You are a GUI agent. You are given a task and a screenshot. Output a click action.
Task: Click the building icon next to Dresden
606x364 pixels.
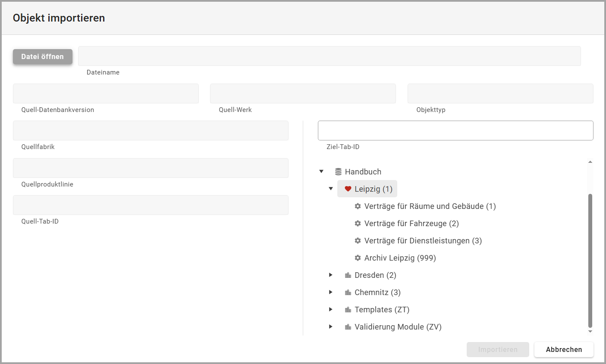(x=348, y=275)
